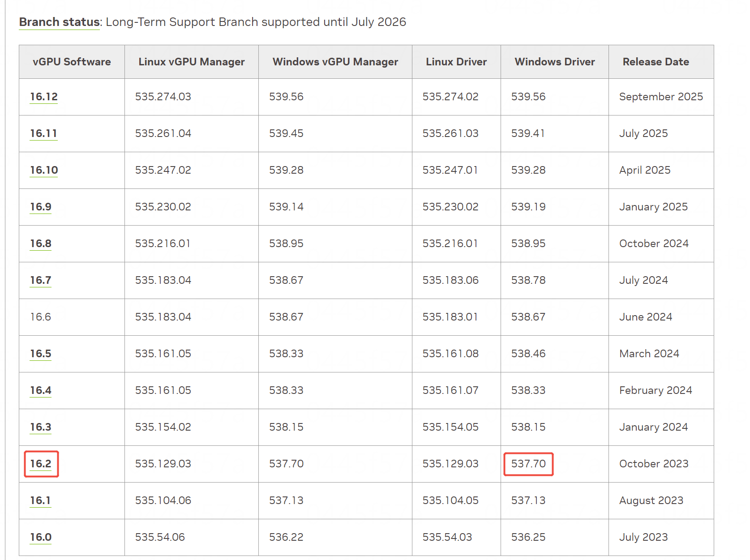This screenshot has width=750, height=560.
Task: Open vGPU Software 16.12 release link
Action: 44,97
